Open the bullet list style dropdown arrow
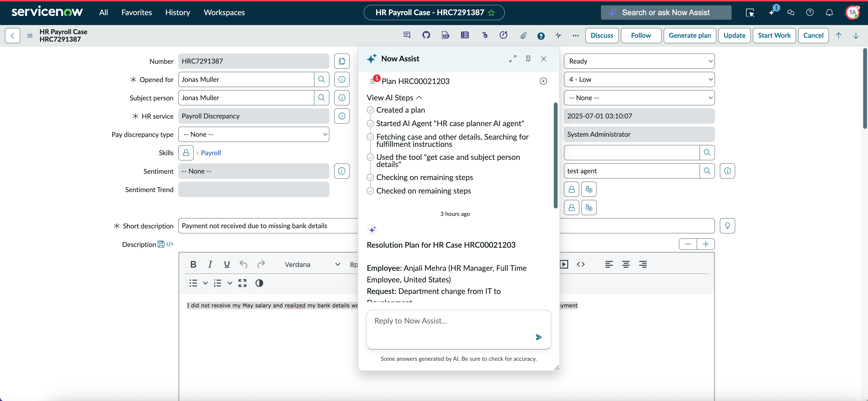Image resolution: width=868 pixels, height=401 pixels. 205,283
